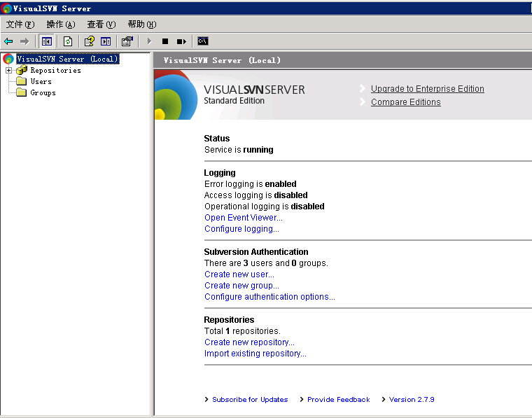This screenshot has width=532, height=418.
Task: Click Configure logging link
Action: (241, 229)
